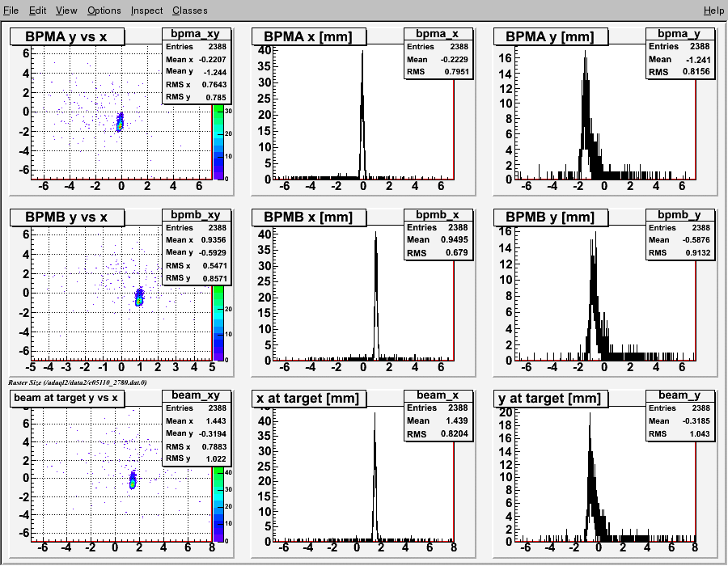Select the beam_x statistics box header
Viewport: 728px width, 566px height.
[x=438, y=395]
